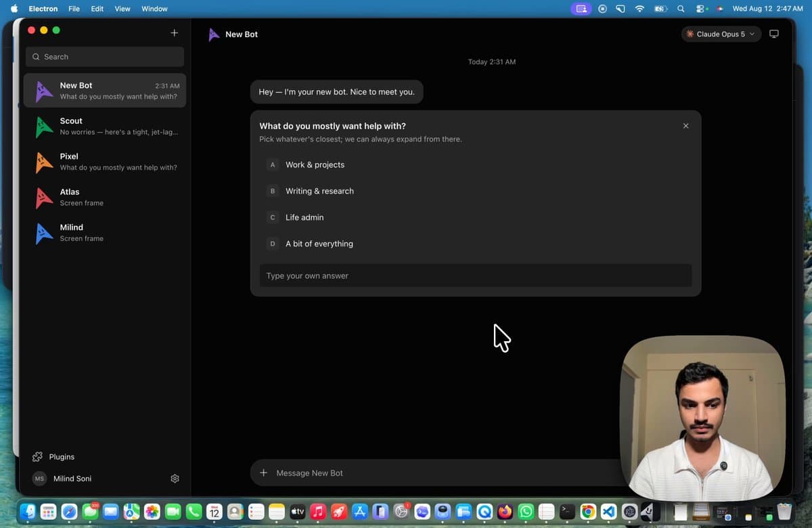Open the Edit menu
Viewport: 812px width, 528px height.
coord(97,9)
